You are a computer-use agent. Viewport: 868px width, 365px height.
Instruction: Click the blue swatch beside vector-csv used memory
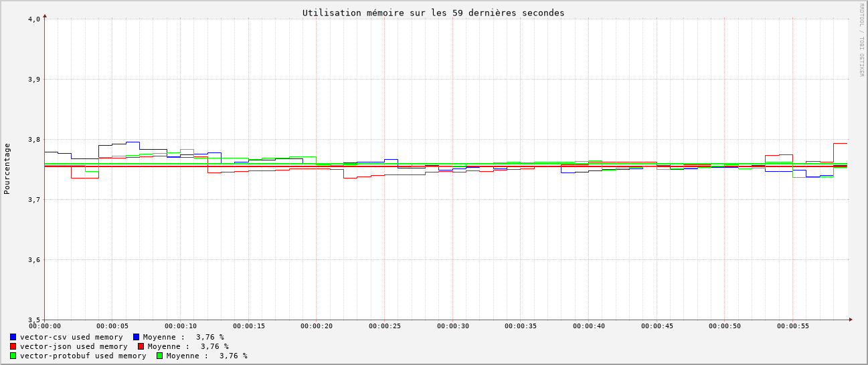click(x=13, y=337)
